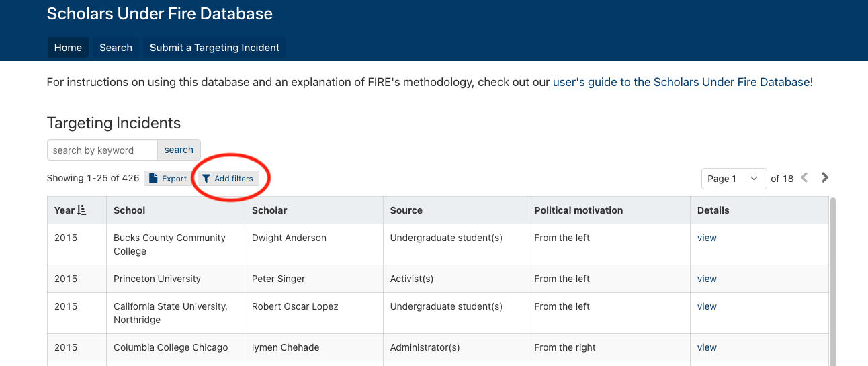View details for Robert Oscar Lopez
868x366 pixels.
tap(707, 306)
